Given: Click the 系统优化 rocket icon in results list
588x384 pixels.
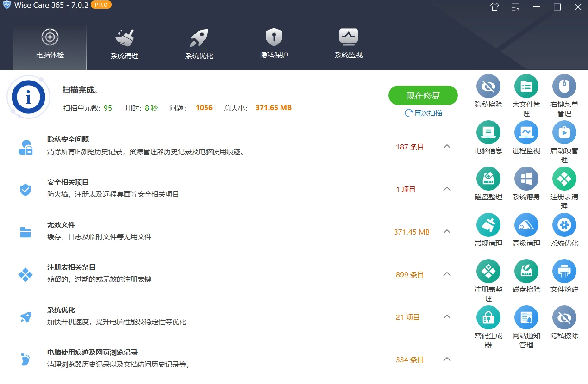Looking at the screenshot, I should [x=25, y=317].
